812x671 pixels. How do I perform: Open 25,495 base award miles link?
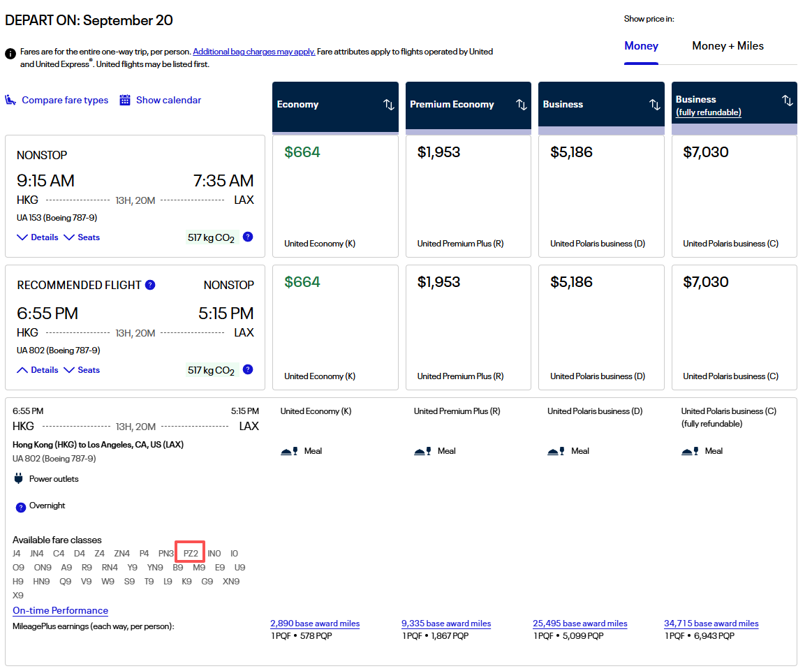coord(580,624)
